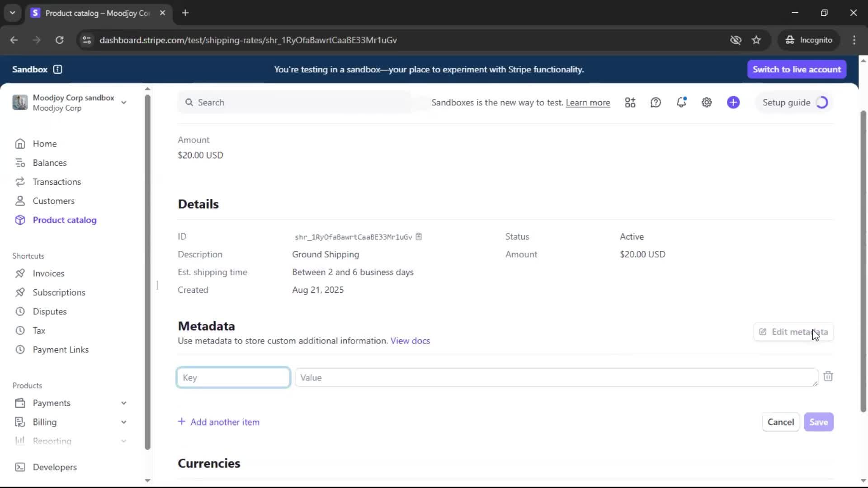Open the Balances page
The image size is (868, 488).
click(49, 163)
